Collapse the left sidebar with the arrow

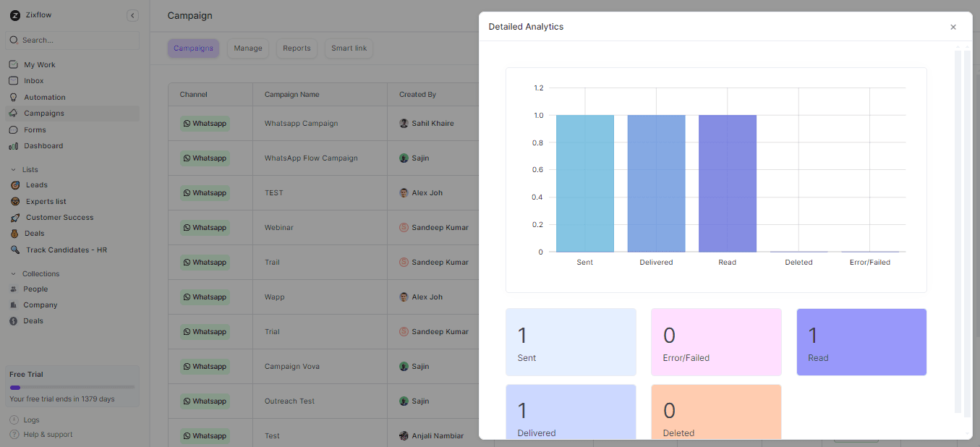click(x=132, y=14)
